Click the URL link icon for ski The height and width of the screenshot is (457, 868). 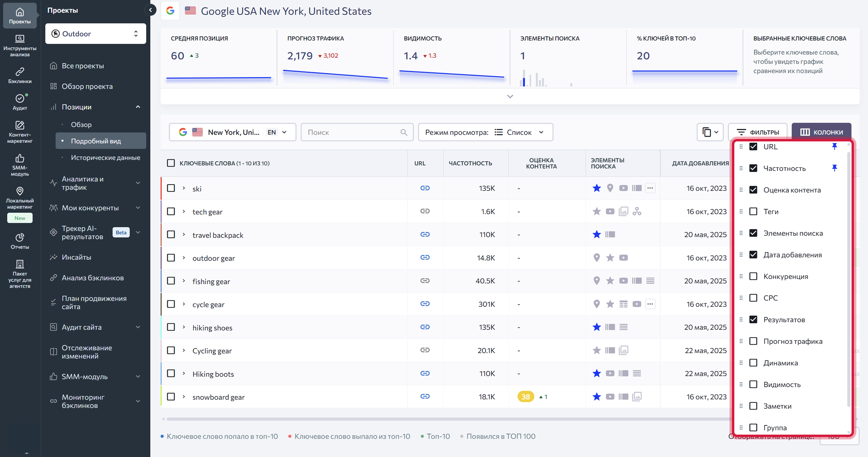coord(425,188)
